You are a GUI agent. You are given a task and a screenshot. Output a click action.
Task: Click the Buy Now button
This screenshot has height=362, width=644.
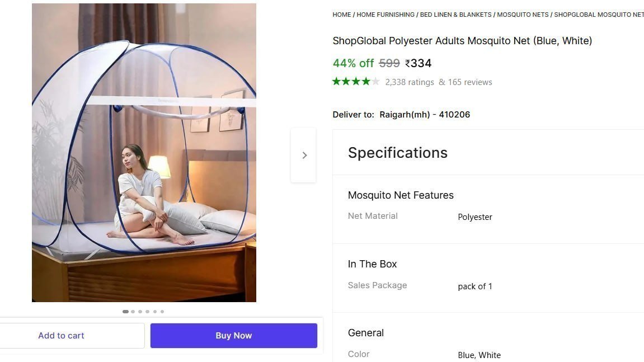tap(233, 336)
